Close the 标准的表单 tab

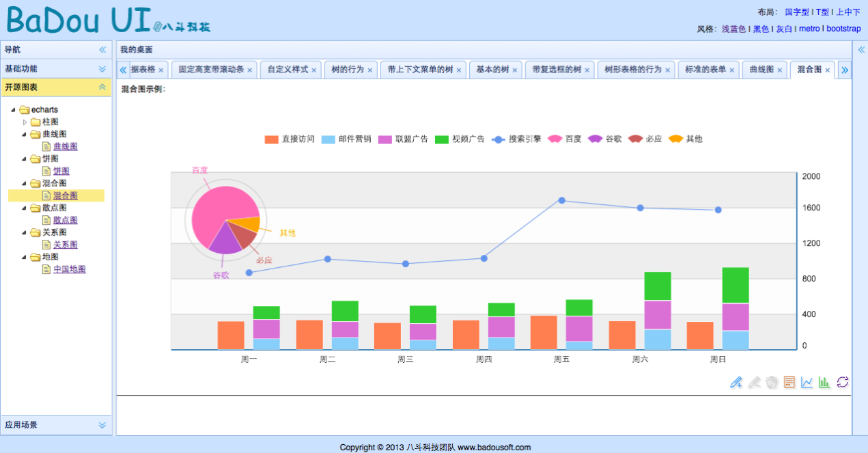[732, 70]
